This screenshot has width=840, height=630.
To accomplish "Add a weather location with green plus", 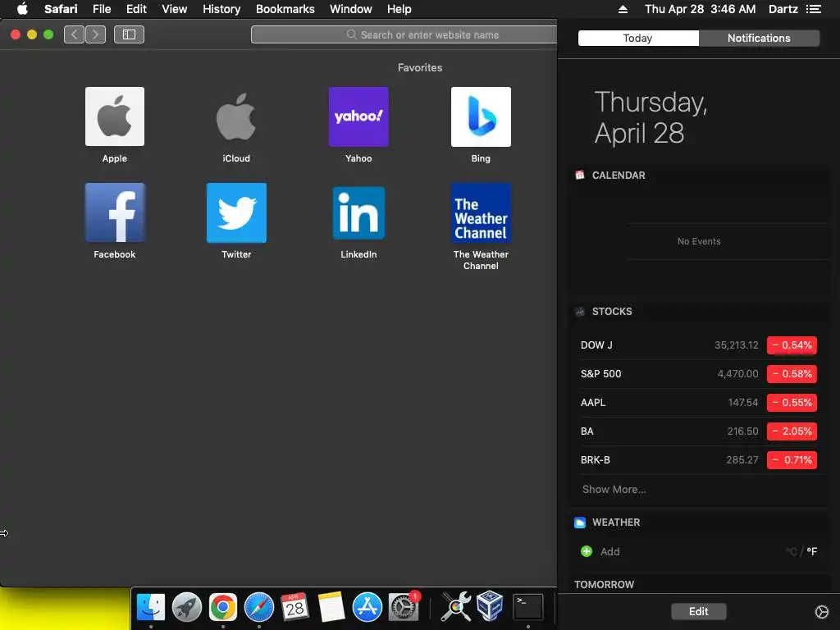I will point(587,551).
